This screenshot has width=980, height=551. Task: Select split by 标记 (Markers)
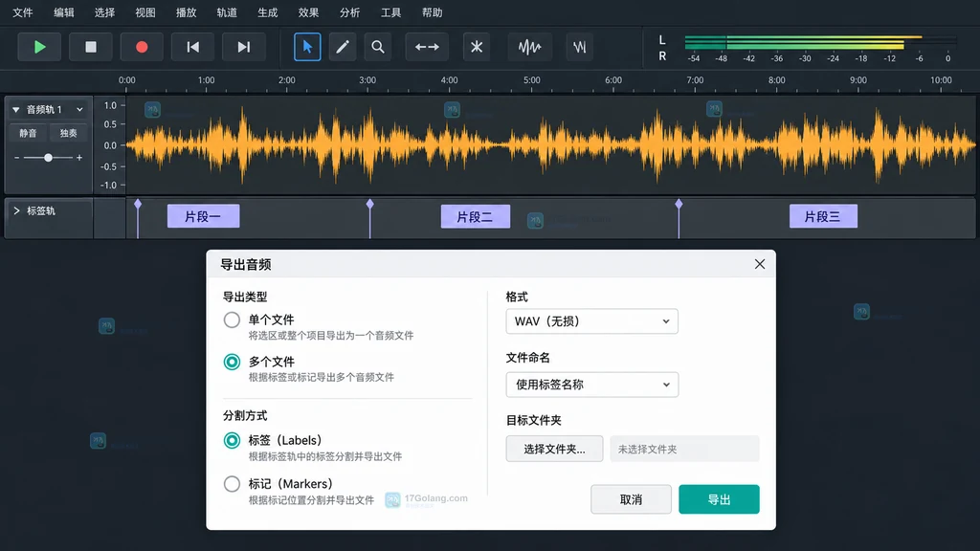click(232, 483)
